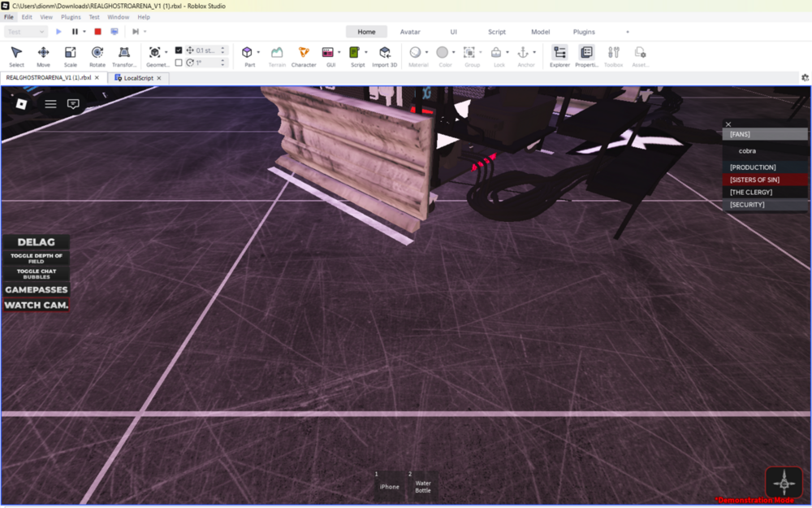Viewport: 812px width, 508px height.
Task: Enable the rotate snap checkbox
Action: [179, 63]
